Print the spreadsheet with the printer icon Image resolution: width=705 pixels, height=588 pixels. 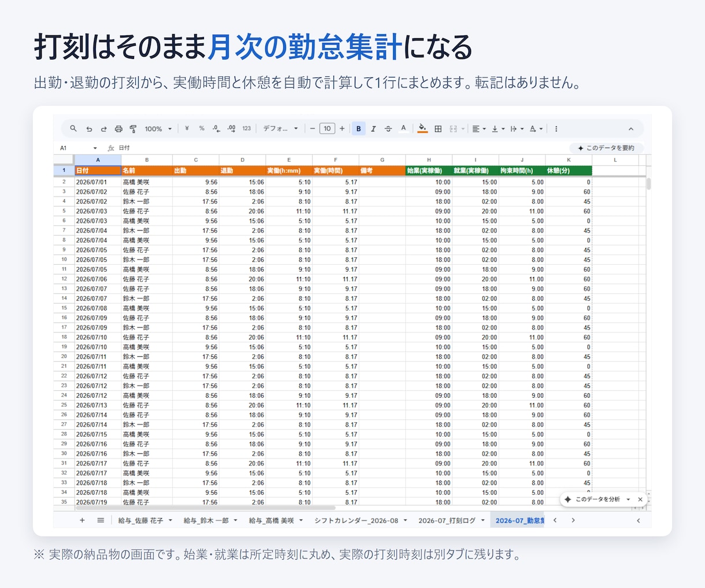pos(118,129)
